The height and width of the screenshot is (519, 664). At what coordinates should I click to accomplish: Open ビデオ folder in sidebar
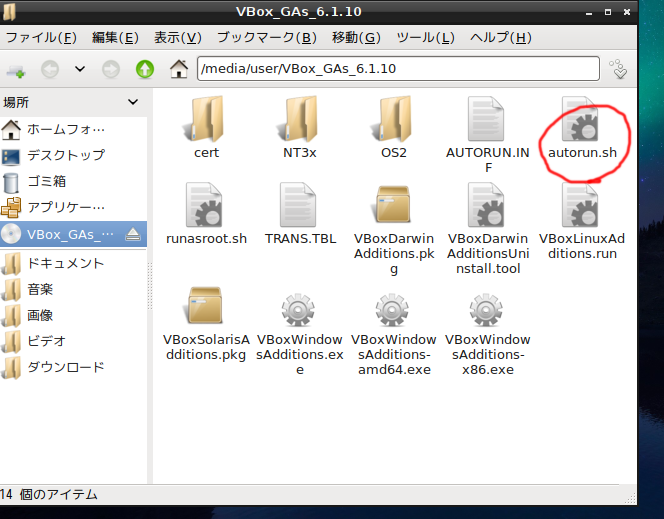point(73,341)
